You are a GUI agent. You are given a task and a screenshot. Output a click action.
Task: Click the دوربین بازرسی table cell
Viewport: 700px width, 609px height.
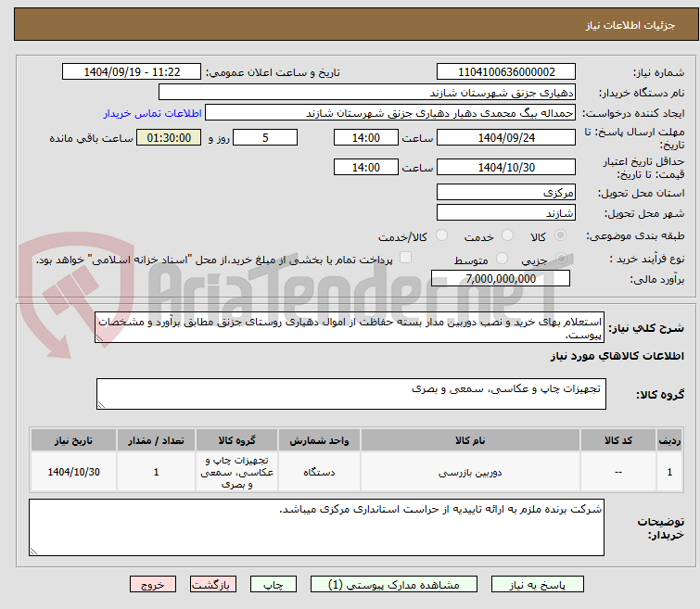point(470,473)
